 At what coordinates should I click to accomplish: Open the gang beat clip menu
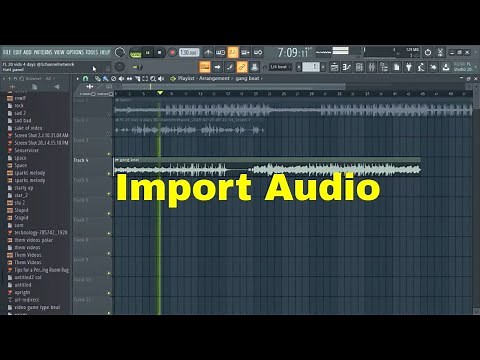tap(117, 160)
